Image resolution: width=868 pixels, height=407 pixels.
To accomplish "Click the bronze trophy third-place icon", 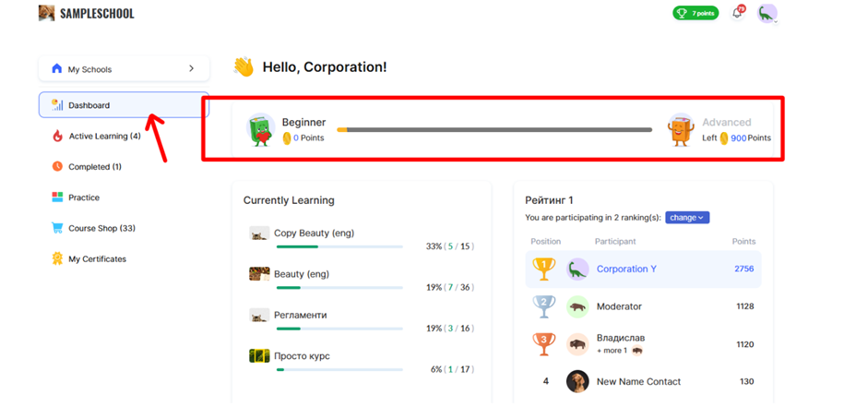I will [544, 344].
